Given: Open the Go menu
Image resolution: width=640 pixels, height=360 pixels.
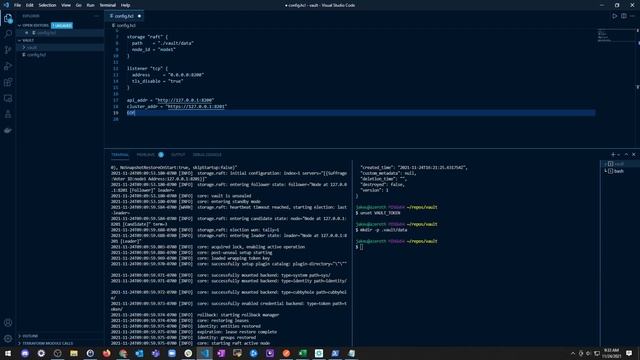Looking at the screenshot, I should (x=78, y=5).
